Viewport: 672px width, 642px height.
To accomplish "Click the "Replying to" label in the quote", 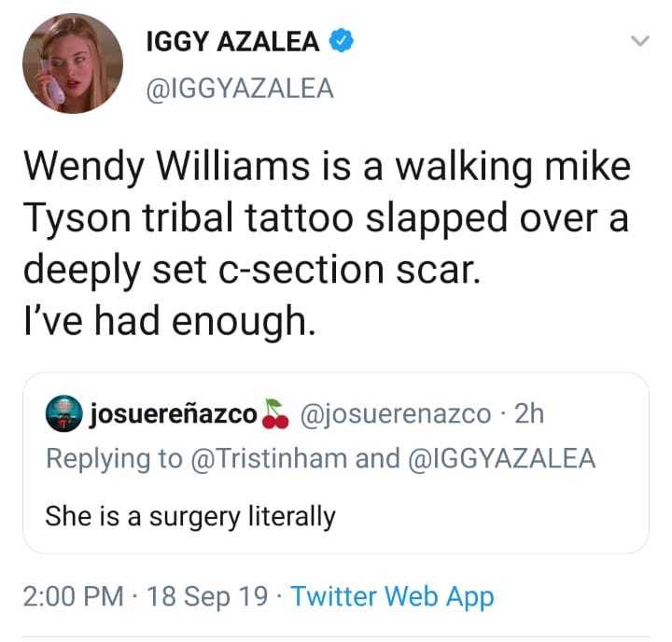I will tap(114, 458).
